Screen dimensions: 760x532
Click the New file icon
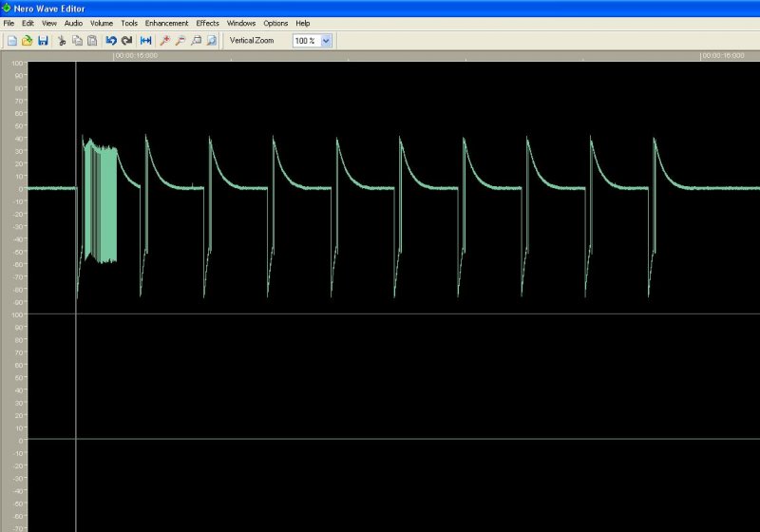pyautogui.click(x=12, y=41)
